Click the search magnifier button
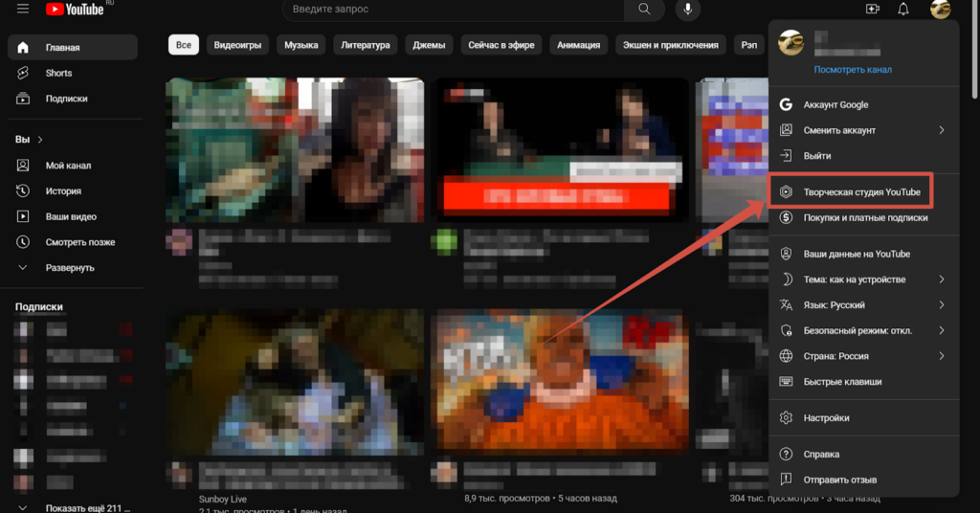 tap(644, 9)
